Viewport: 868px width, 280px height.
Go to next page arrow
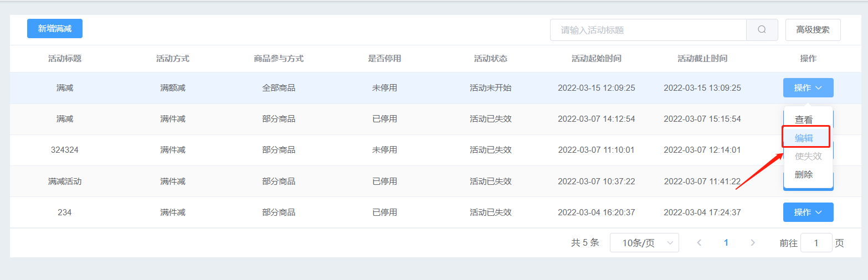[x=752, y=242]
